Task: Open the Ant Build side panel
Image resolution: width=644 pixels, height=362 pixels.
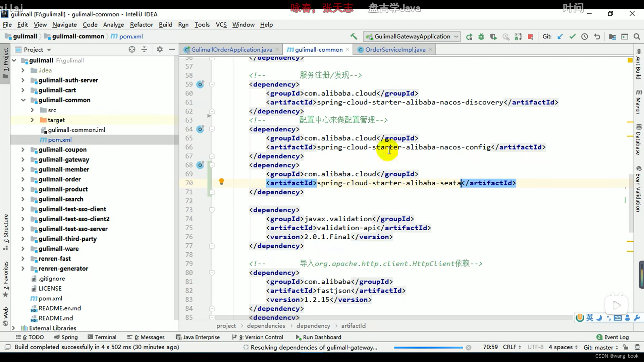Action: pos(639,64)
